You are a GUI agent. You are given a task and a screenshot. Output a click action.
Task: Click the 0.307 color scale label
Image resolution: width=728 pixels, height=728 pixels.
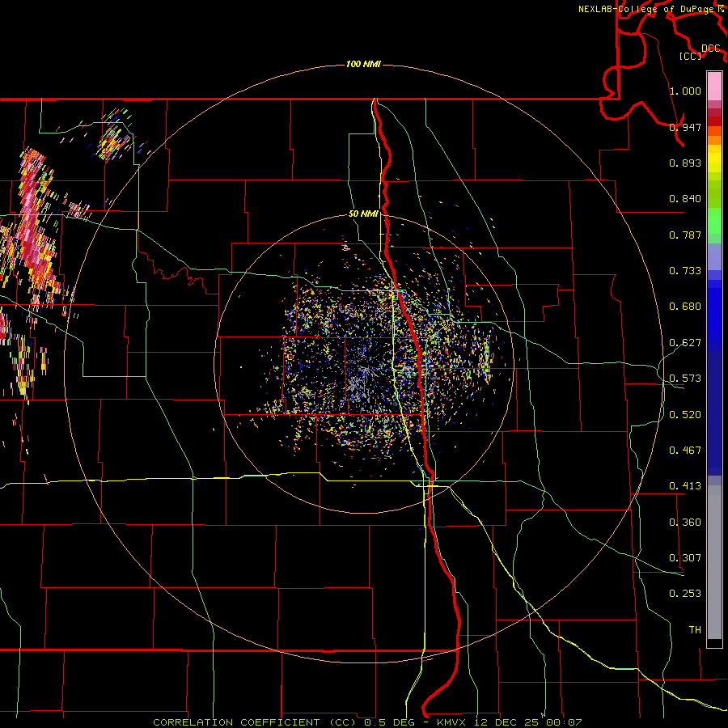click(685, 557)
